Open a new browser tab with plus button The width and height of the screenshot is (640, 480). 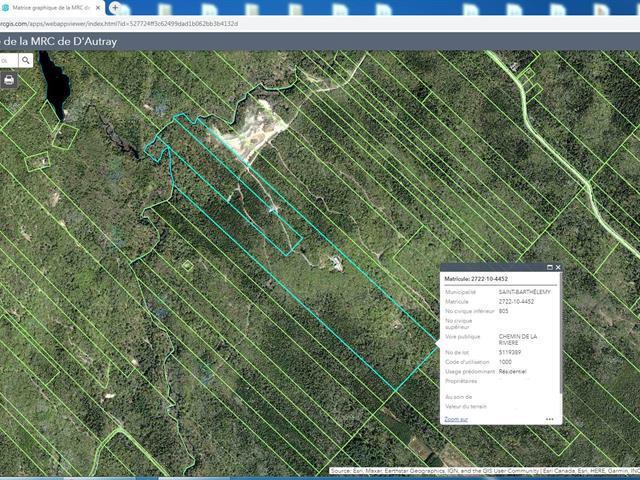pos(115,7)
